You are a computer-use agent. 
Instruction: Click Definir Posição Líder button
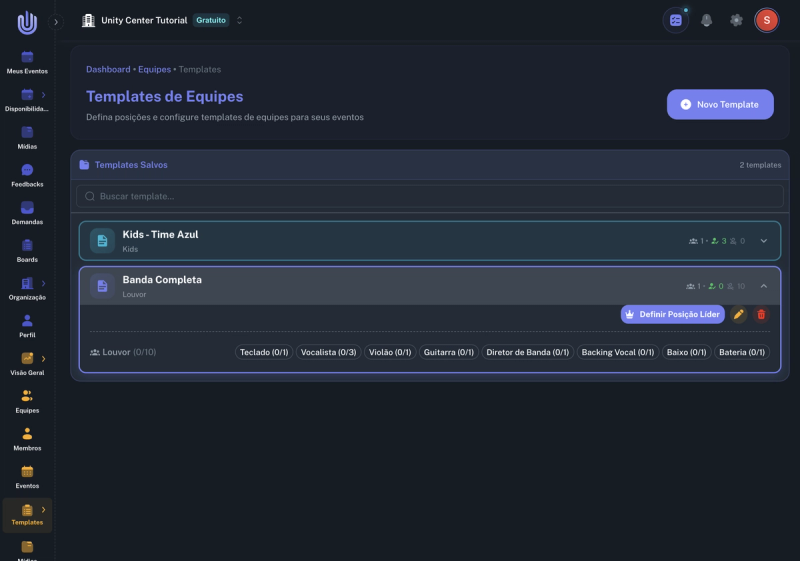click(x=672, y=314)
